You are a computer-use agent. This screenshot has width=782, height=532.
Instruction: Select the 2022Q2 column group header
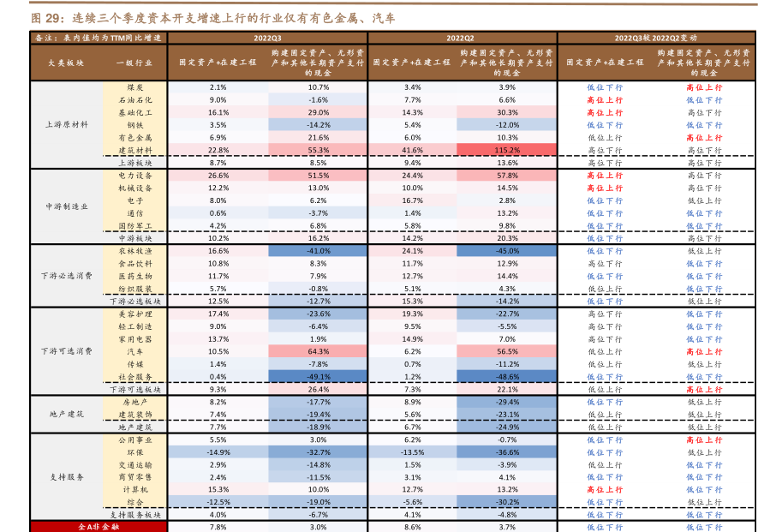point(461,38)
